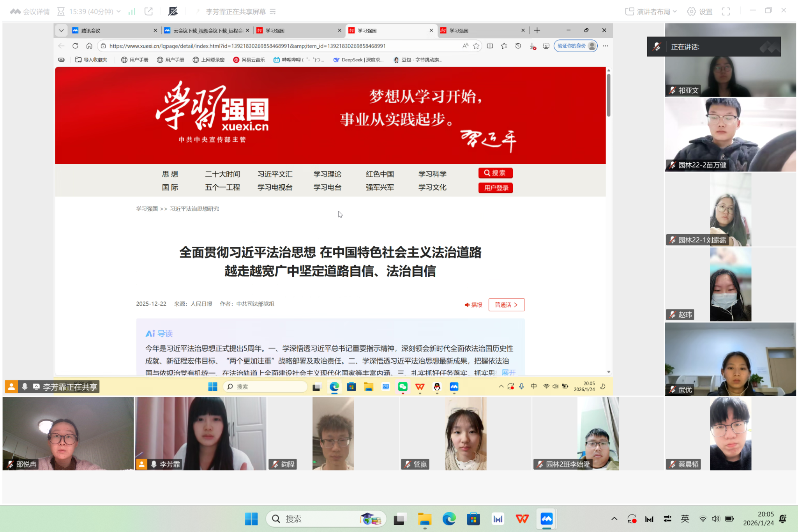Adjust the volume speaker icon in tray
The height and width of the screenshot is (532, 798).
point(715,519)
